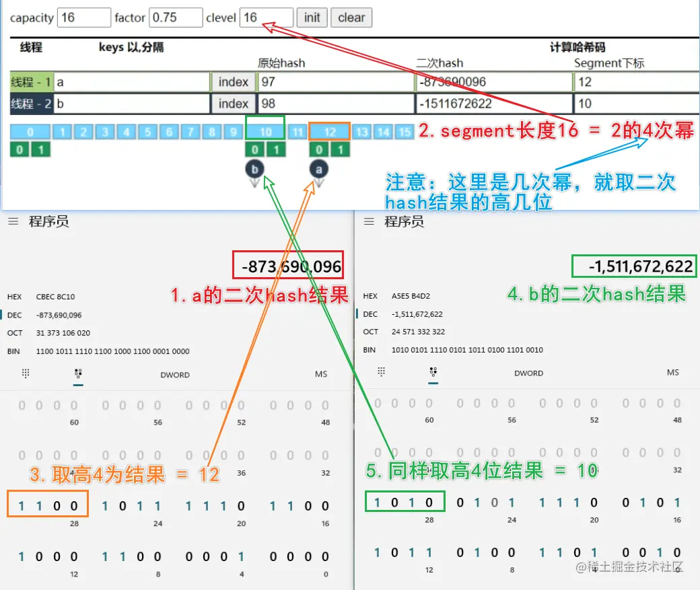Select bit toggling keypad icon in right calculator
Image resolution: width=700 pixels, height=590 pixels.
[433, 372]
